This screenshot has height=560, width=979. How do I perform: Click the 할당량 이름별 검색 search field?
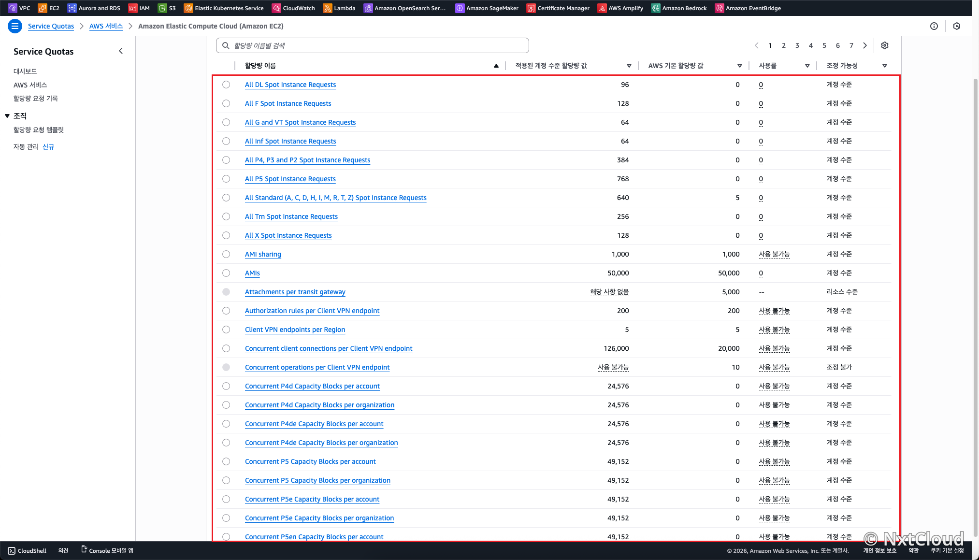point(373,45)
